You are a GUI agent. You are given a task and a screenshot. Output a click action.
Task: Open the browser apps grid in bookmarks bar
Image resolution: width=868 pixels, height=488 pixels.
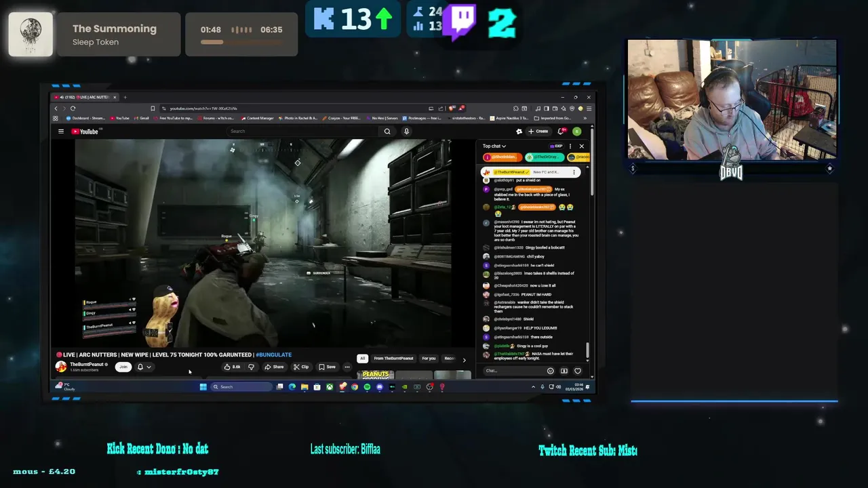[56, 118]
